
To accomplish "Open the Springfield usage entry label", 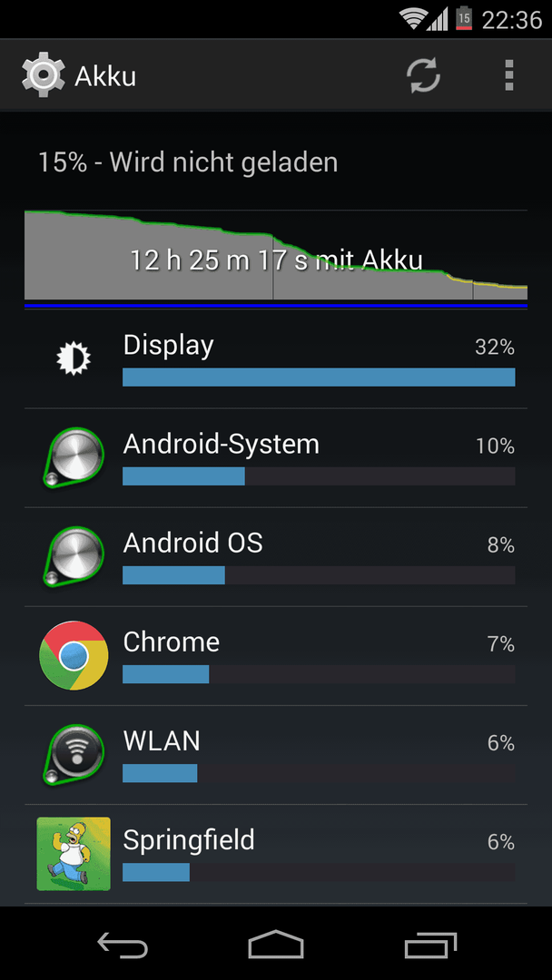I will [x=189, y=840].
